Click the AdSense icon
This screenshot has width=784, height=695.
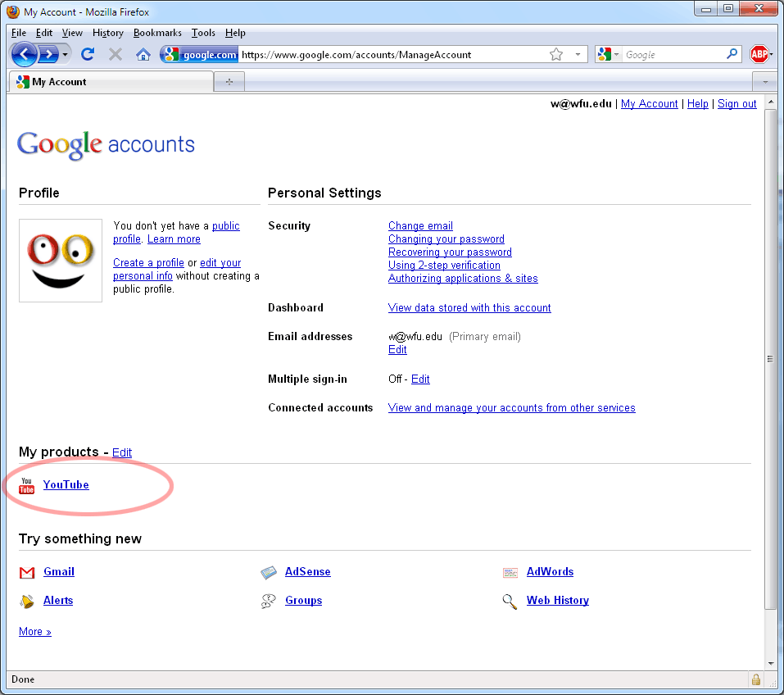[269, 572]
